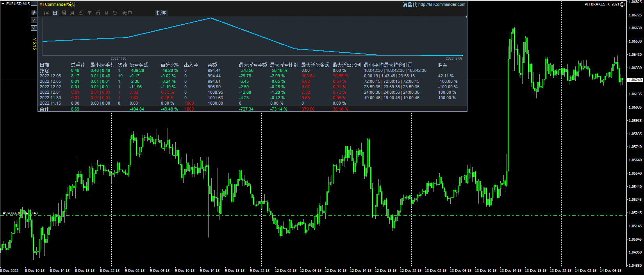Select the 综 summary tab
The image size is (644, 275).
pos(46,13)
